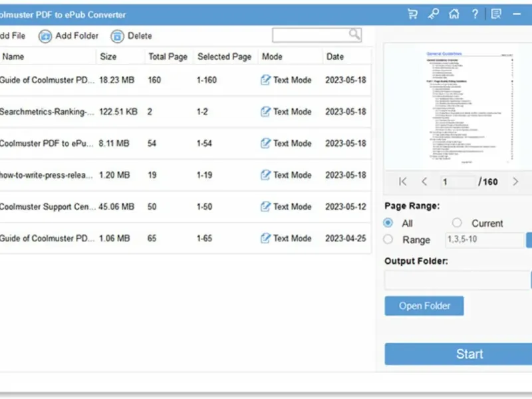Sort by the Date column header
Screen dimensions: 532x399
pos(335,57)
